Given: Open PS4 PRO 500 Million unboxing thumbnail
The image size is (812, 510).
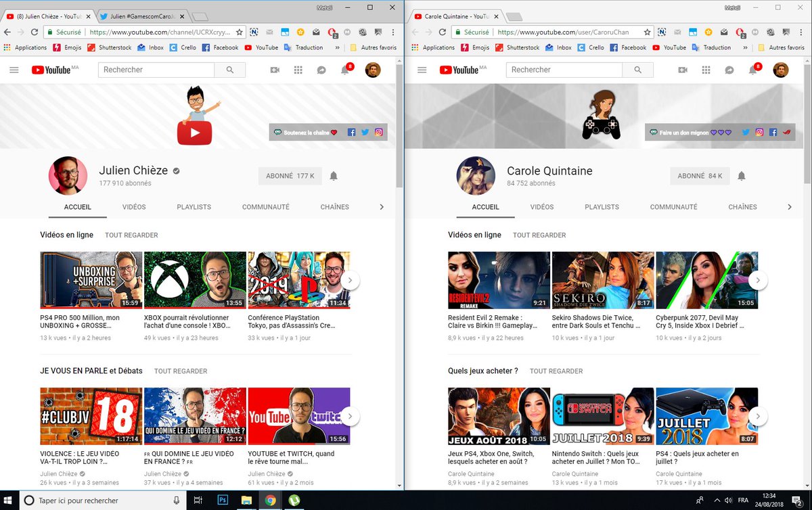Looking at the screenshot, I should coord(91,280).
